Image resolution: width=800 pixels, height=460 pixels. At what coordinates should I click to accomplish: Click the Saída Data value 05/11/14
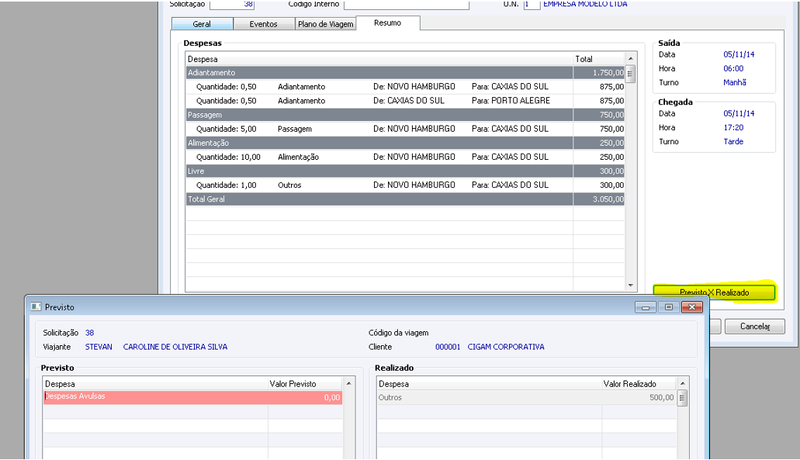pos(739,55)
